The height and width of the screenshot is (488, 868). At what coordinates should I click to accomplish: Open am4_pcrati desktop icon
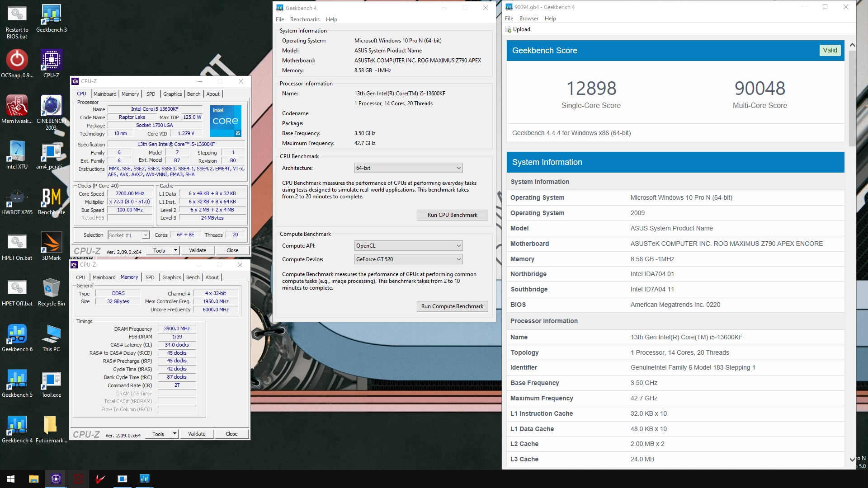pyautogui.click(x=51, y=155)
